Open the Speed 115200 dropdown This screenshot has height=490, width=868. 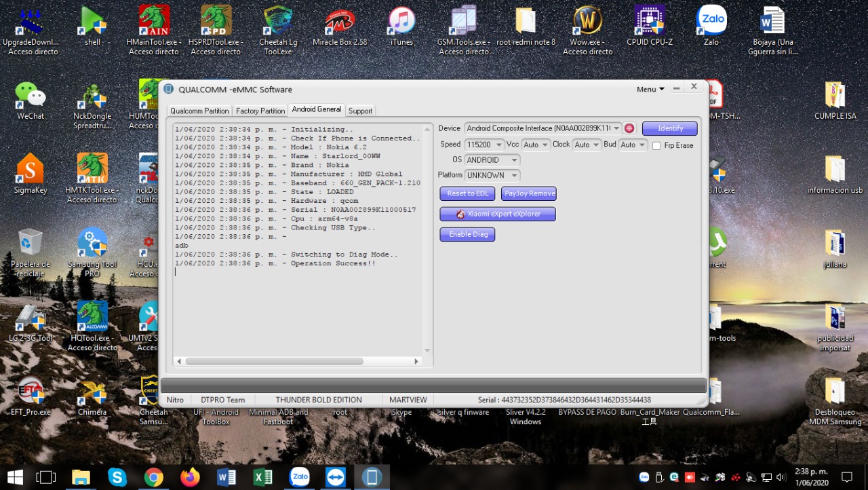(484, 145)
